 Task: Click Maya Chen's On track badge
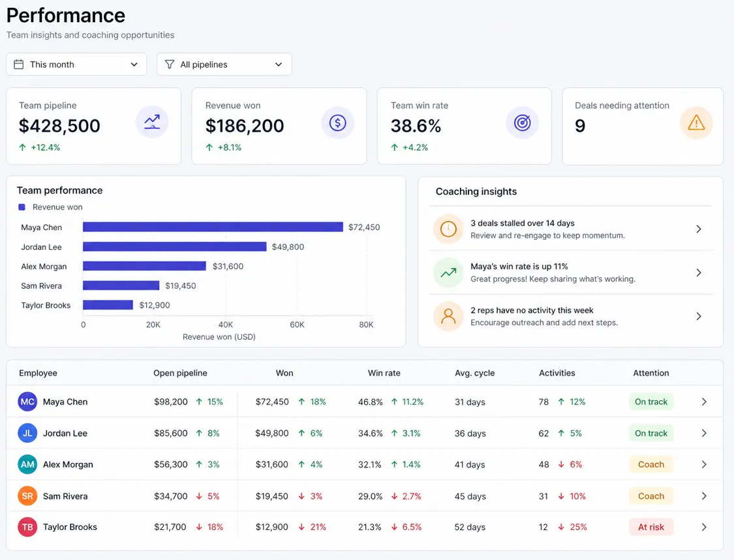click(x=651, y=402)
